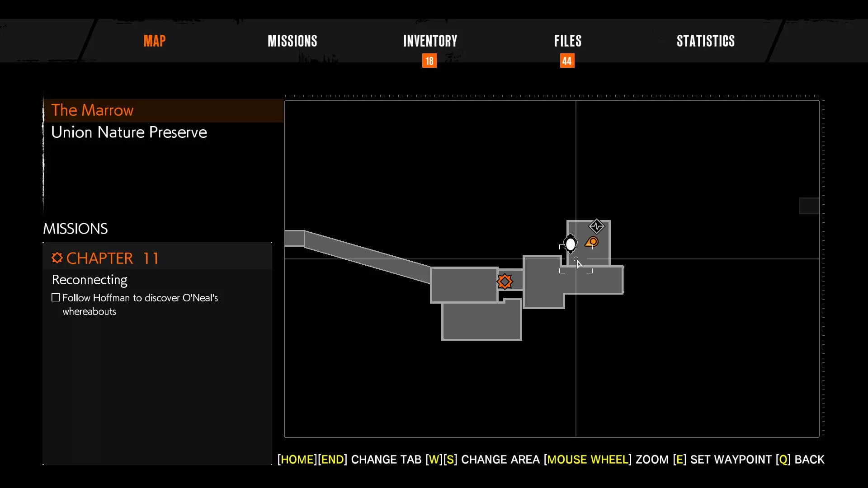
Task: Select the resonance signal diamond icon
Action: (x=597, y=226)
